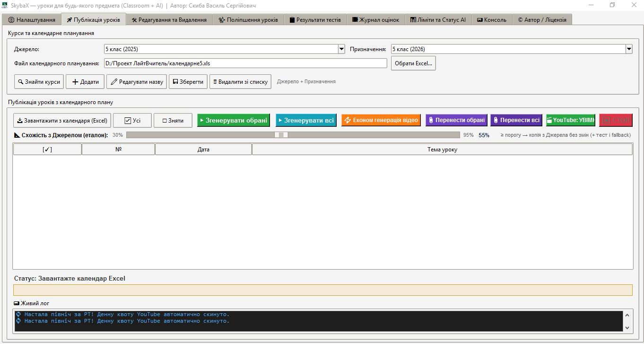Click the calendar planning file path field
The image size is (644, 344).
tap(245, 63)
